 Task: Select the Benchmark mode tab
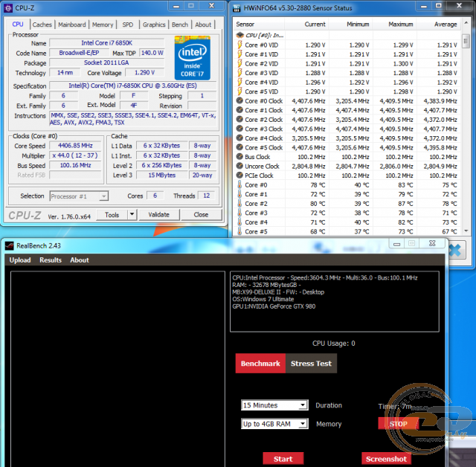click(260, 363)
